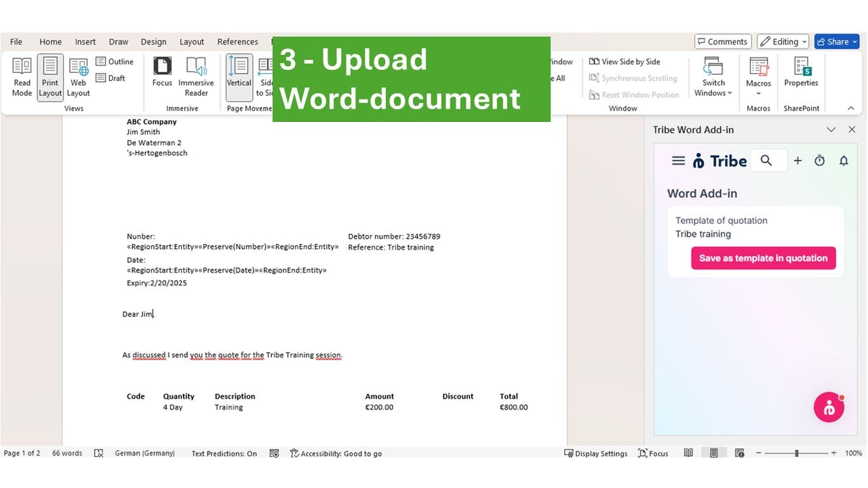This screenshot has height=488, width=868.
Task: Open SharePoint Properties
Action: pyautogui.click(x=801, y=72)
